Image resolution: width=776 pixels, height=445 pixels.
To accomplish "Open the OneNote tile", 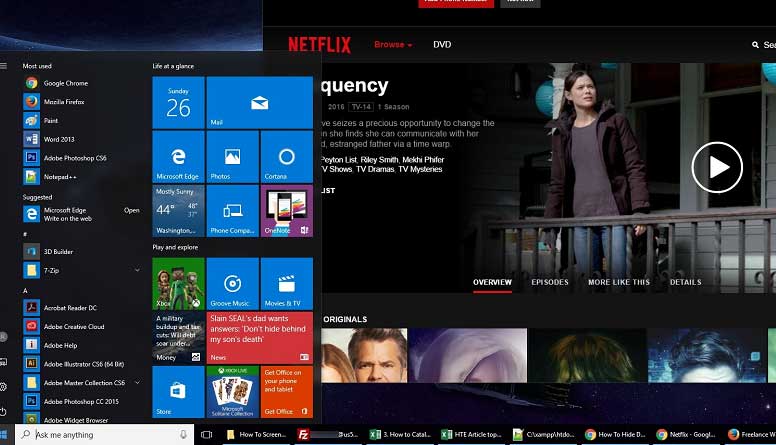I will [x=287, y=211].
